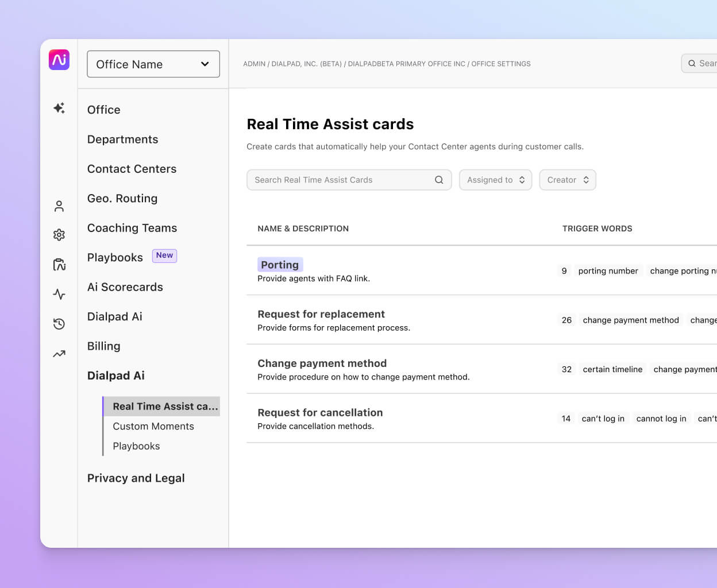Click the New badge next to Playbooks

click(164, 256)
